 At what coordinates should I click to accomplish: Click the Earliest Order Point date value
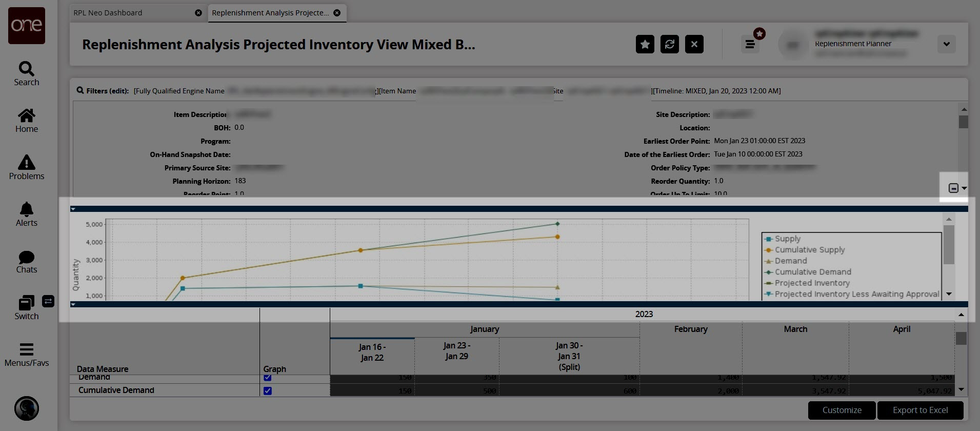[x=759, y=141]
